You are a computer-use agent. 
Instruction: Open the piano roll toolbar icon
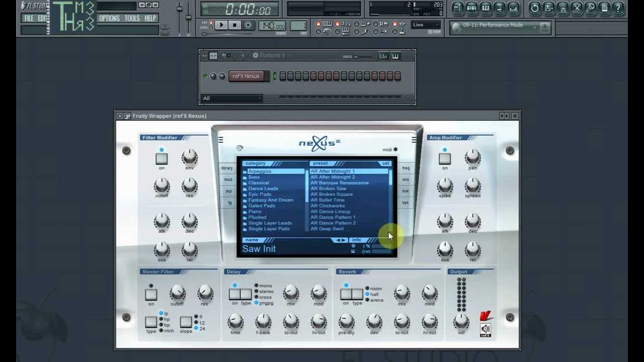click(x=486, y=8)
